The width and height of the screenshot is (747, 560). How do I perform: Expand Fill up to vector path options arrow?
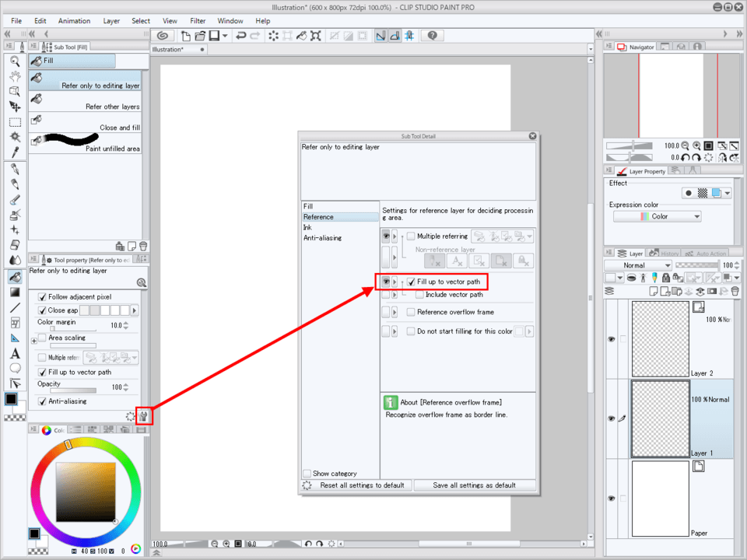coord(395,282)
